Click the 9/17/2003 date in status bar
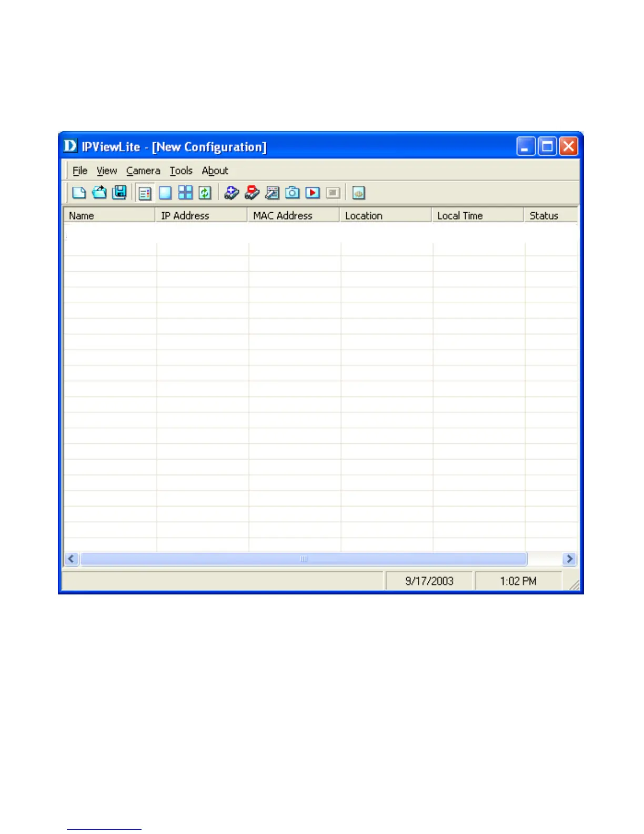Image resolution: width=644 pixels, height=834 pixels. coord(429,581)
